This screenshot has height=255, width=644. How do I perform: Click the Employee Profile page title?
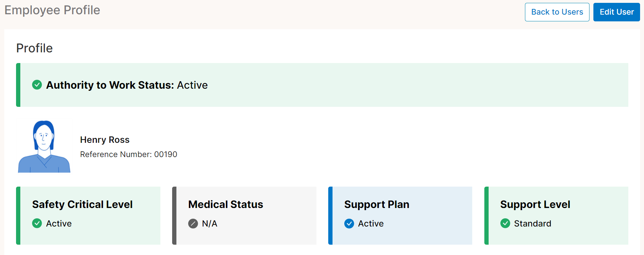point(52,10)
